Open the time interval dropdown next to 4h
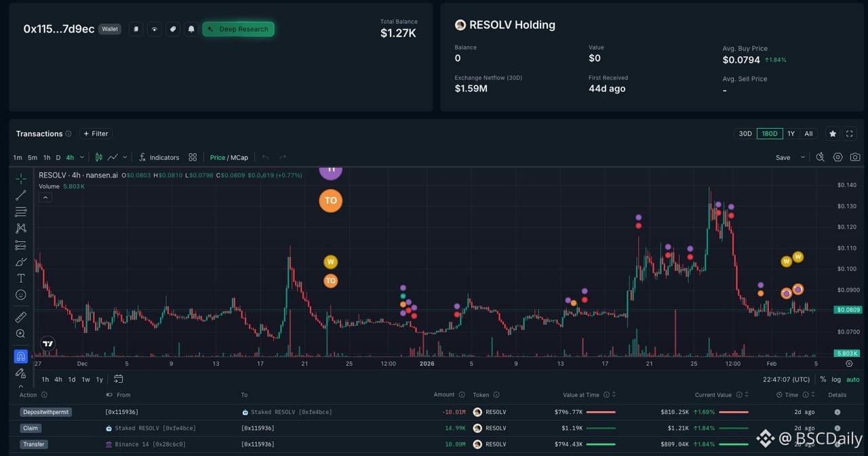Viewport: 868px width, 456px height. 82,157
